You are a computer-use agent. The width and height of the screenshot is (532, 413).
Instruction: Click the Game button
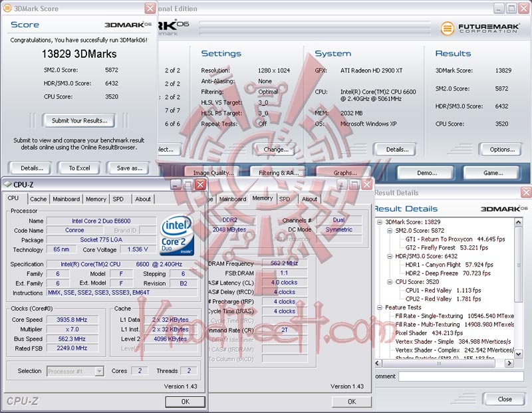pyautogui.click(x=493, y=173)
